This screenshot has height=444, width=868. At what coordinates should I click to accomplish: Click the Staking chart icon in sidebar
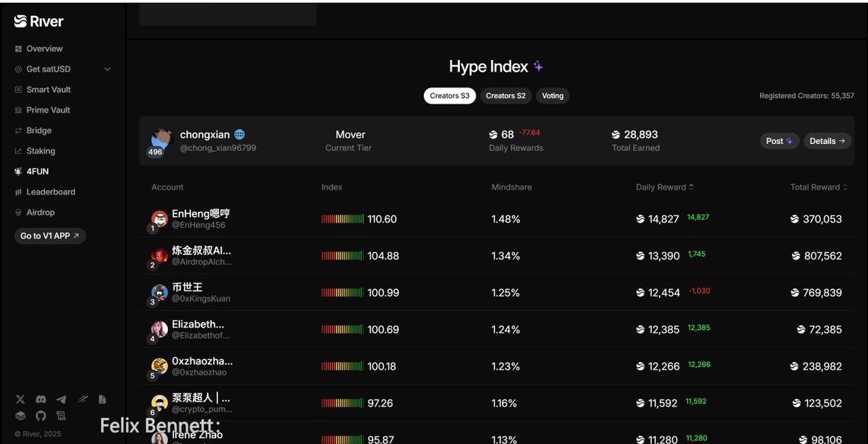click(x=19, y=151)
